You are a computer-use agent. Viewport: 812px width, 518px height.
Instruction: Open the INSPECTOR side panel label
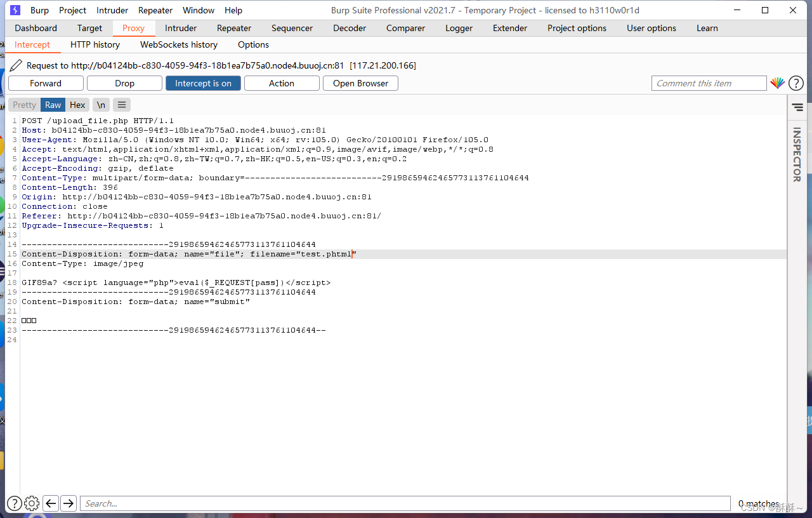pos(797,154)
